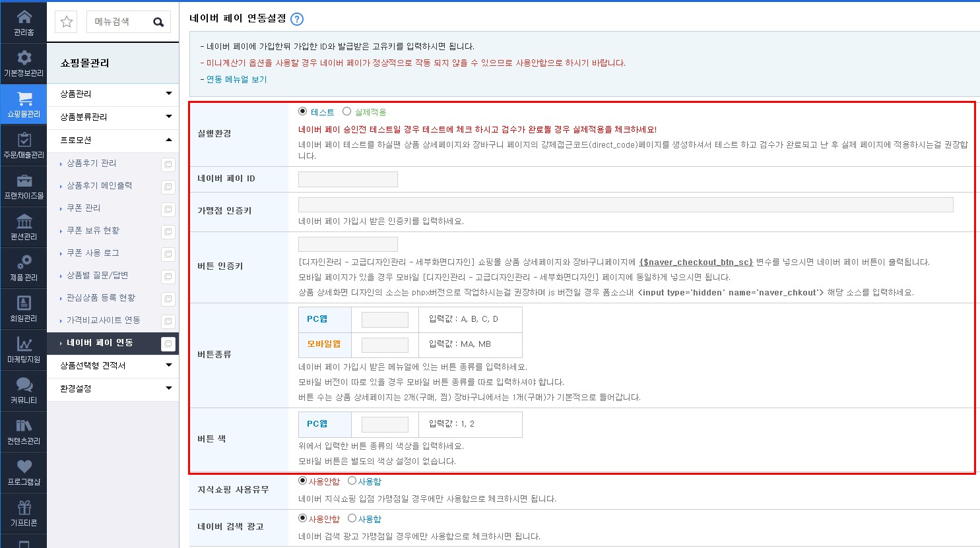This screenshot has height=548, width=980.
Task: Open 프랜차이즈몰 briefcase icon
Action: click(x=24, y=181)
